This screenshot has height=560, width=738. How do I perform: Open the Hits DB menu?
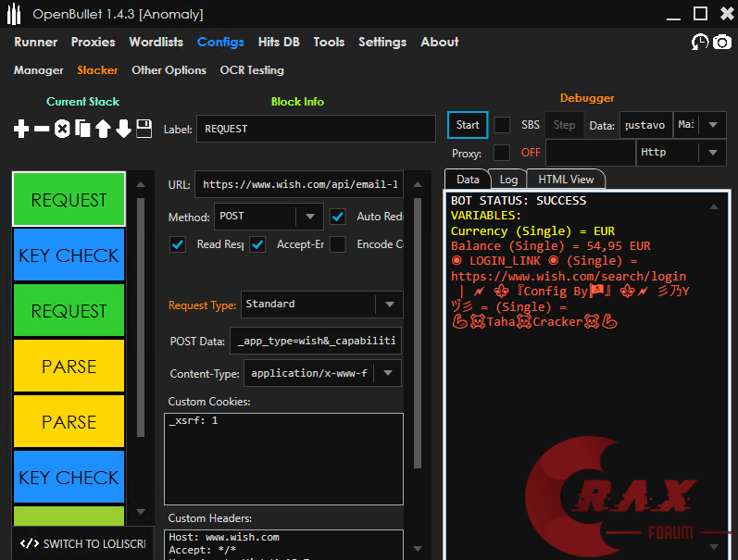click(x=279, y=42)
